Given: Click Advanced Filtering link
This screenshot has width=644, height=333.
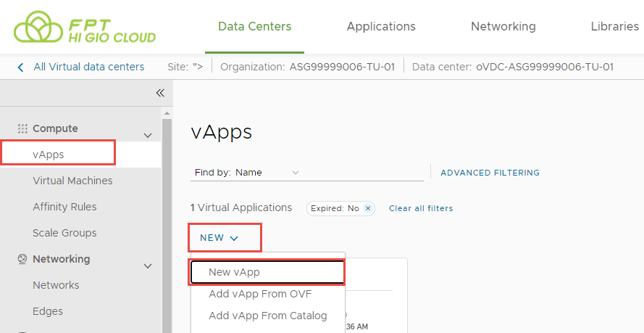Looking at the screenshot, I should [x=490, y=173].
